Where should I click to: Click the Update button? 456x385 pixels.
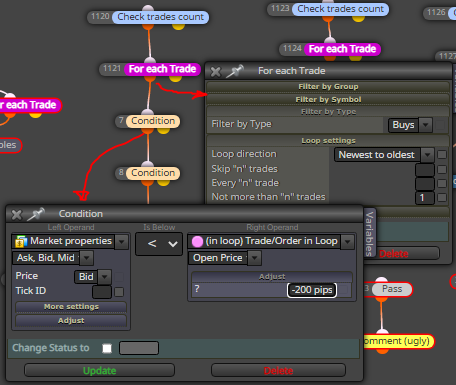click(x=99, y=371)
